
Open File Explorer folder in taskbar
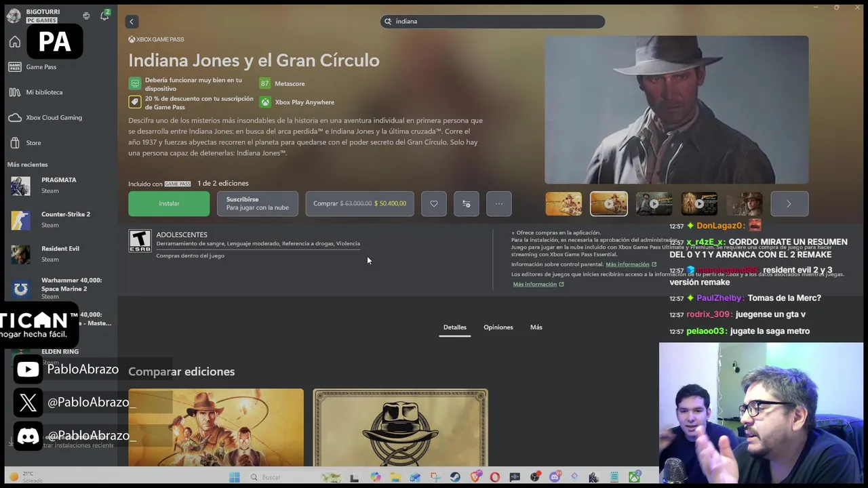[x=395, y=477]
